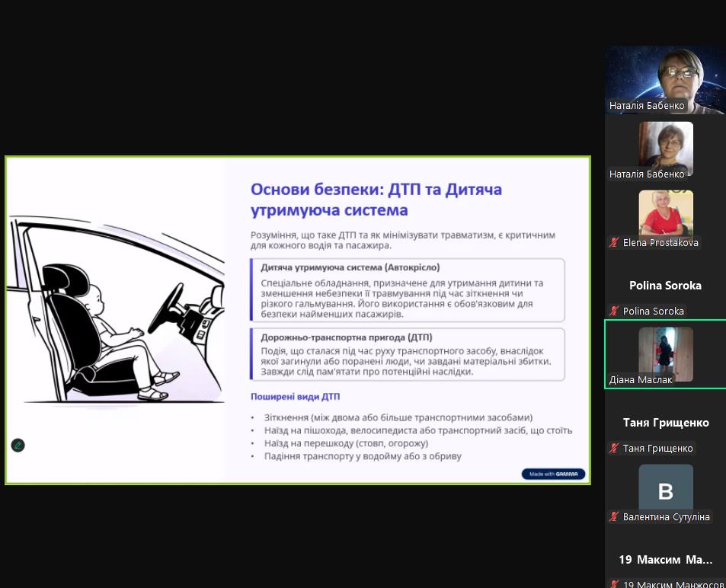
Task: Click the child car seat illustration
Action: tap(114, 320)
